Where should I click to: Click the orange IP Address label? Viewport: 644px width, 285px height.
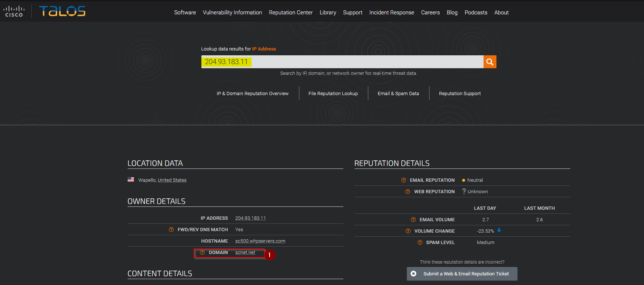(x=264, y=49)
